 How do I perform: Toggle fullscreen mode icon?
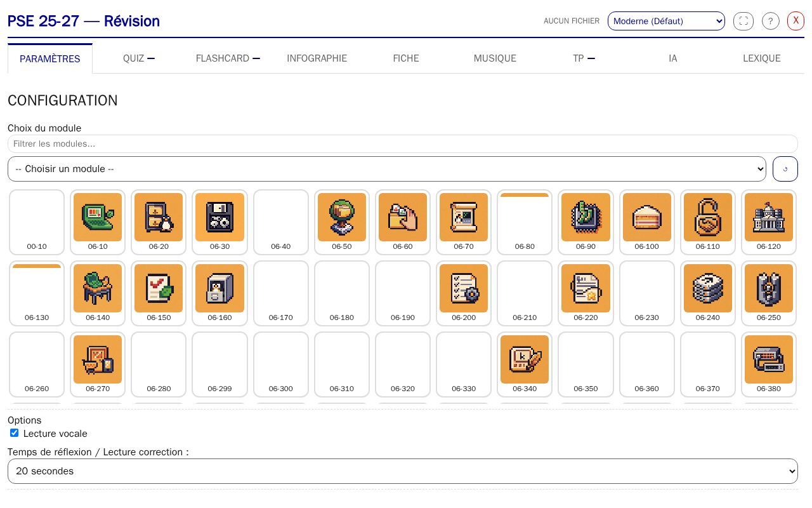[x=743, y=21]
